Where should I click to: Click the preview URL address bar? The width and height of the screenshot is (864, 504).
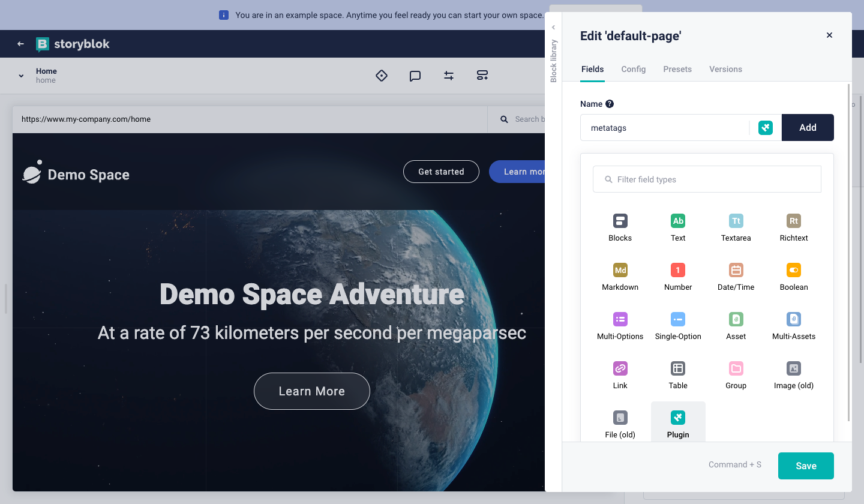pyautogui.click(x=250, y=119)
